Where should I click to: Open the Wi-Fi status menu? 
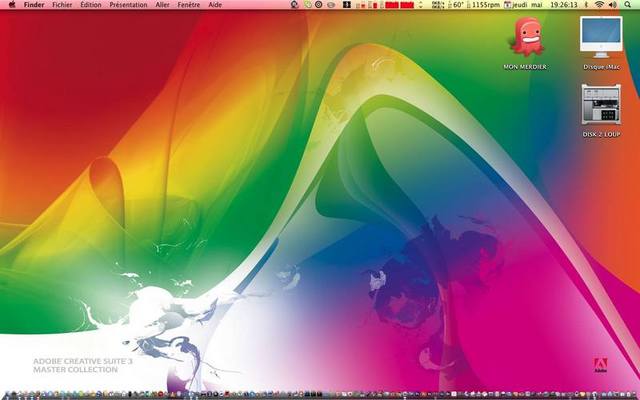(x=599, y=5)
